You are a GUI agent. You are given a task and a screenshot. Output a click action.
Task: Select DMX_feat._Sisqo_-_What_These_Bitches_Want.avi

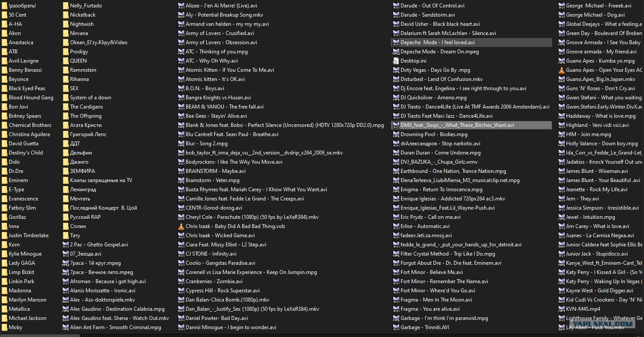pos(457,125)
